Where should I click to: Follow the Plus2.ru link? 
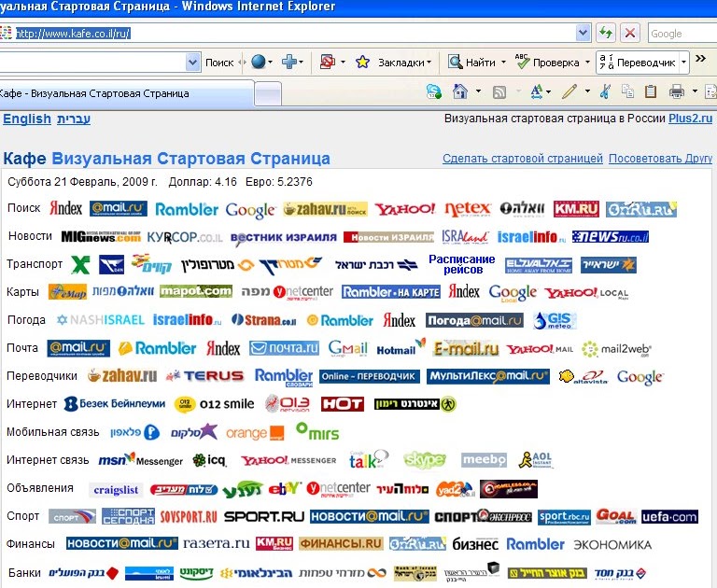(691, 119)
